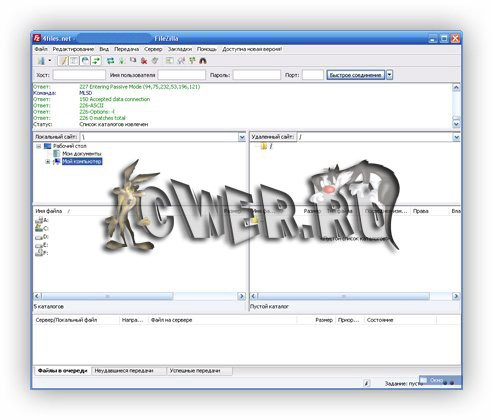Click the Быстрое соединение button
This screenshot has height=420, width=493.
(355, 75)
